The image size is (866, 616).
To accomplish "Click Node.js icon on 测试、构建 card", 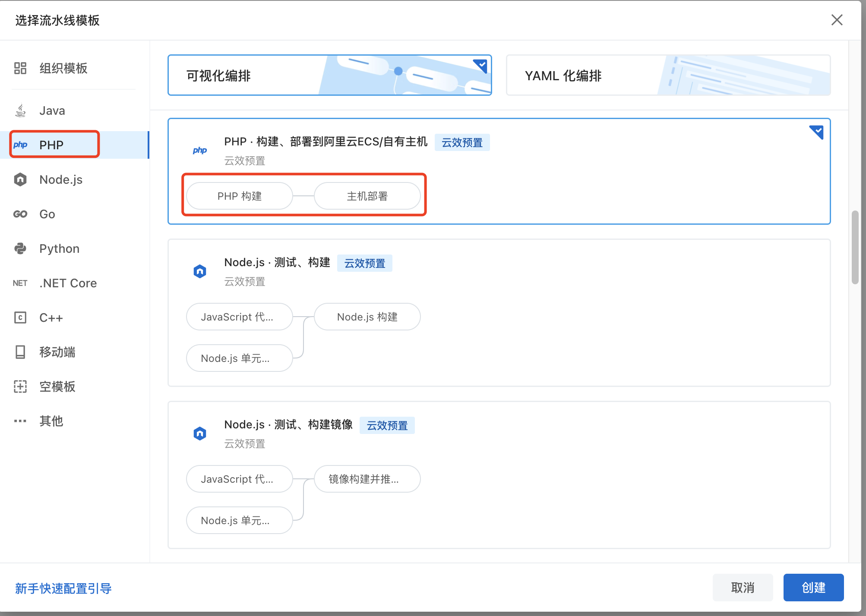I will pyautogui.click(x=200, y=271).
